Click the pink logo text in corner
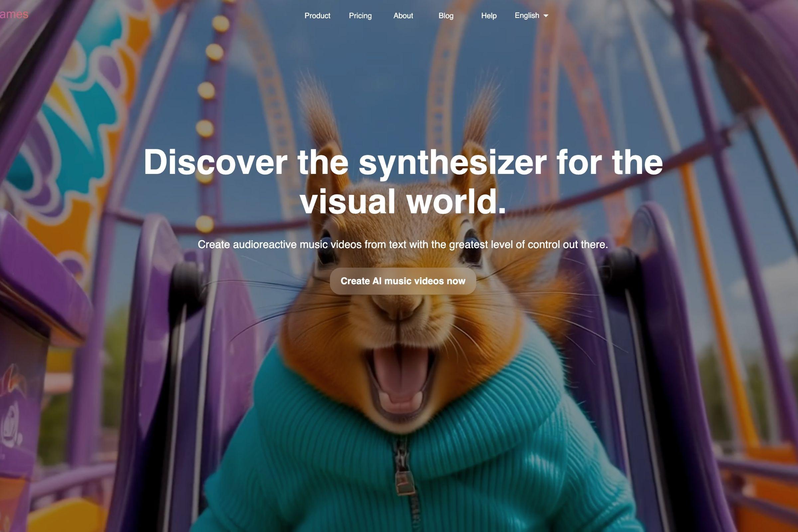Screen dimensions: 798x532 [14, 14]
